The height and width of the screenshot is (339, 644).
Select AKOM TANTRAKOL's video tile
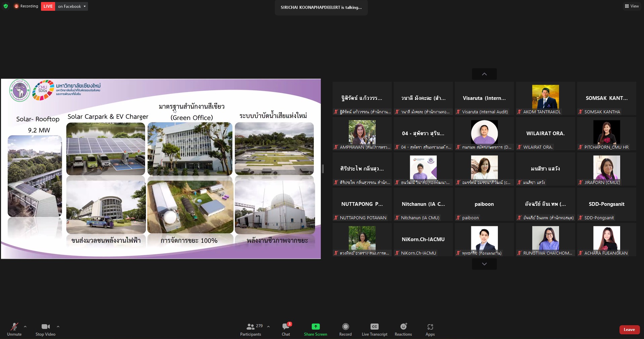pos(545,98)
